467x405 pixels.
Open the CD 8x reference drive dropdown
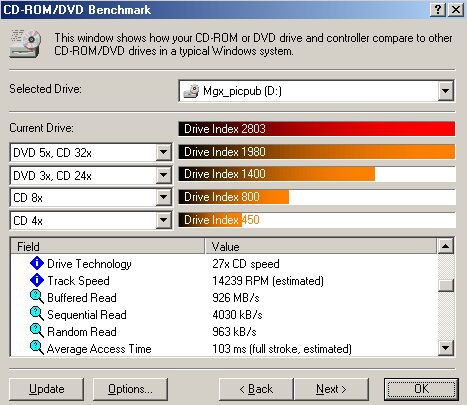point(163,198)
